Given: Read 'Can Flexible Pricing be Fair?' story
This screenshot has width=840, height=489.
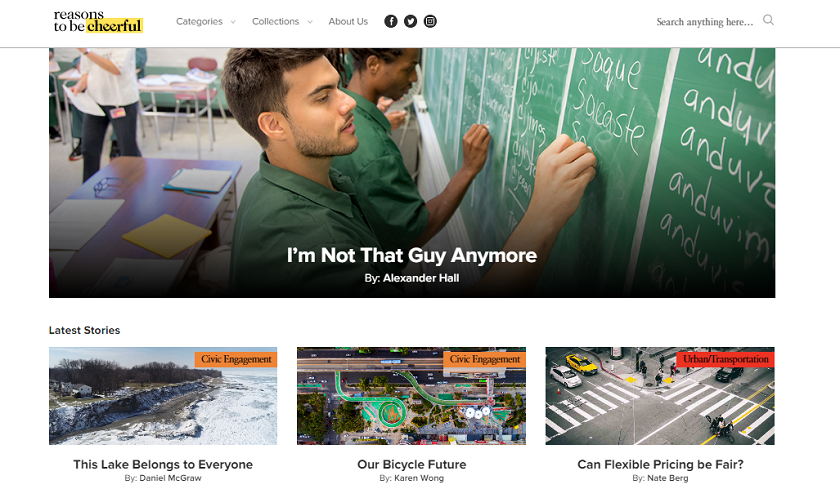Looking at the screenshot, I should (660, 464).
